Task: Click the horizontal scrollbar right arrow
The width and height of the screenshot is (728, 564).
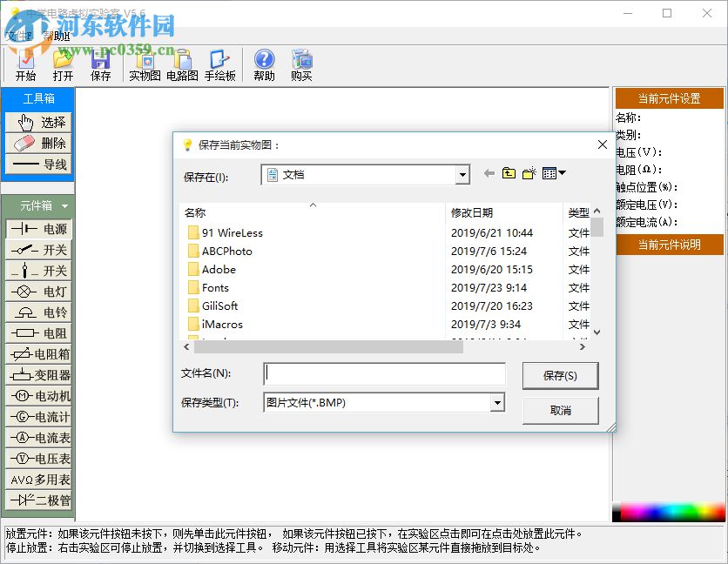Action: [x=583, y=346]
